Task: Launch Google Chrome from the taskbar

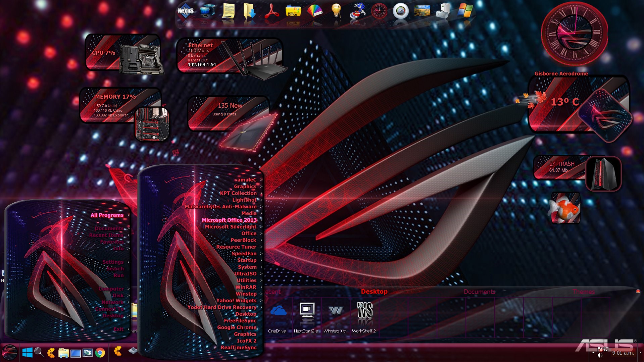Action: point(100,353)
